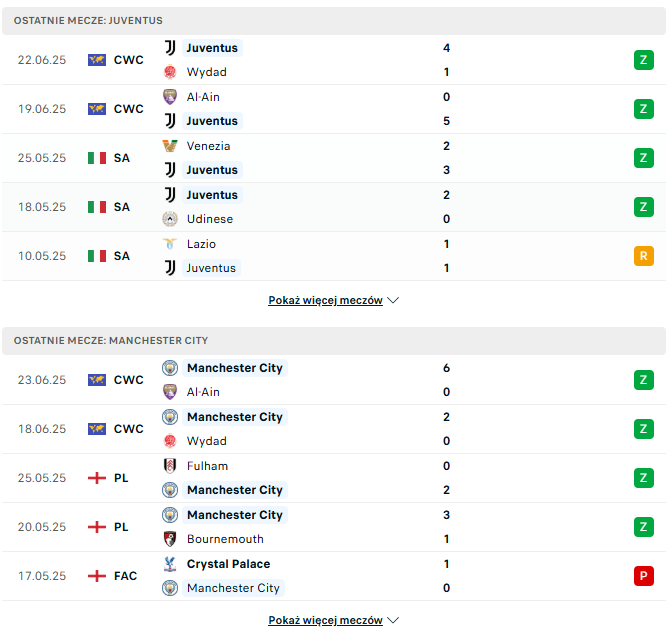
Task: Click the chevron arrow under the Juventus match list
Action: pos(393,300)
